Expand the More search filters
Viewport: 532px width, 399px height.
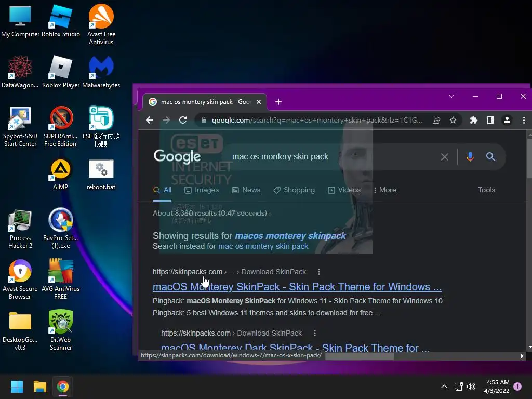click(x=385, y=190)
